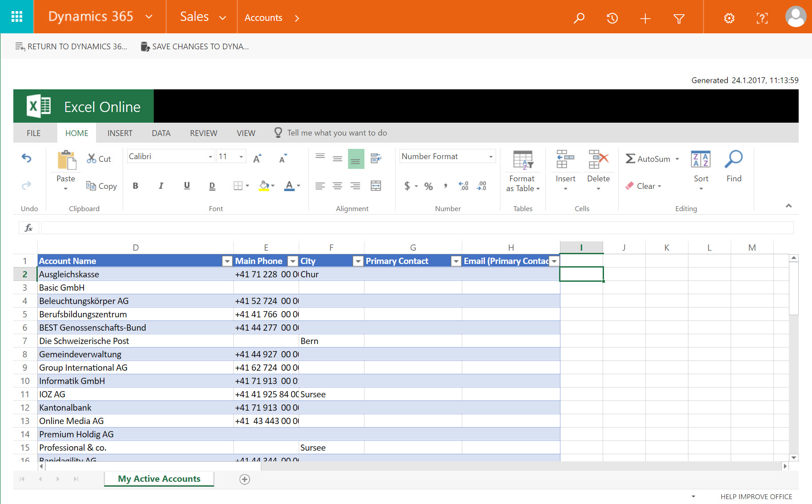The image size is (812, 504).
Task: Open the help question mark icon
Action: click(x=762, y=18)
